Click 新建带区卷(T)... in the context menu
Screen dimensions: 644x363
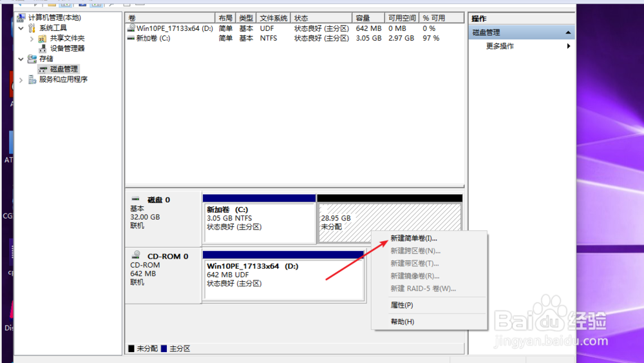click(x=414, y=264)
